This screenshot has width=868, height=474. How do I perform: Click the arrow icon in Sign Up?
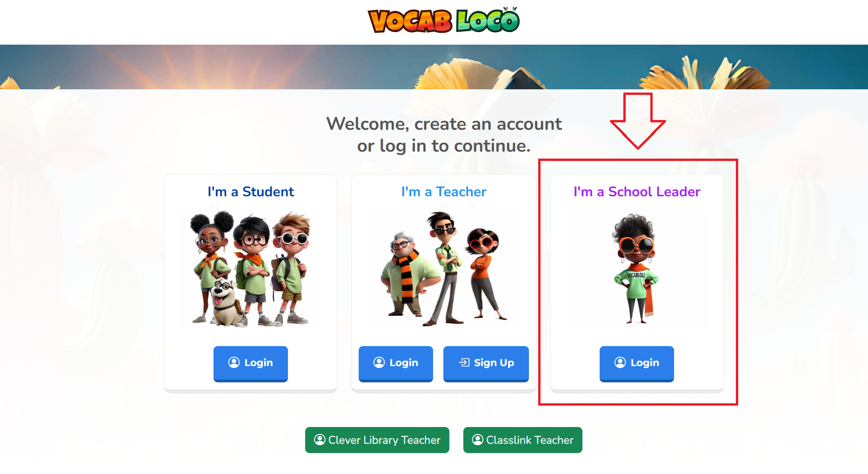[x=464, y=362]
